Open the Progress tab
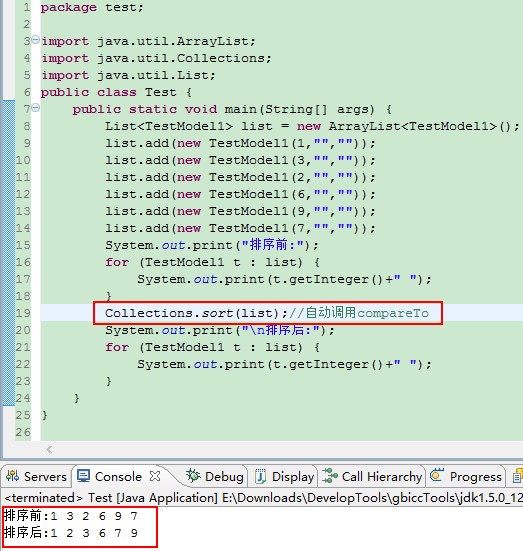Viewport: 523px width, 551px height. click(466, 477)
